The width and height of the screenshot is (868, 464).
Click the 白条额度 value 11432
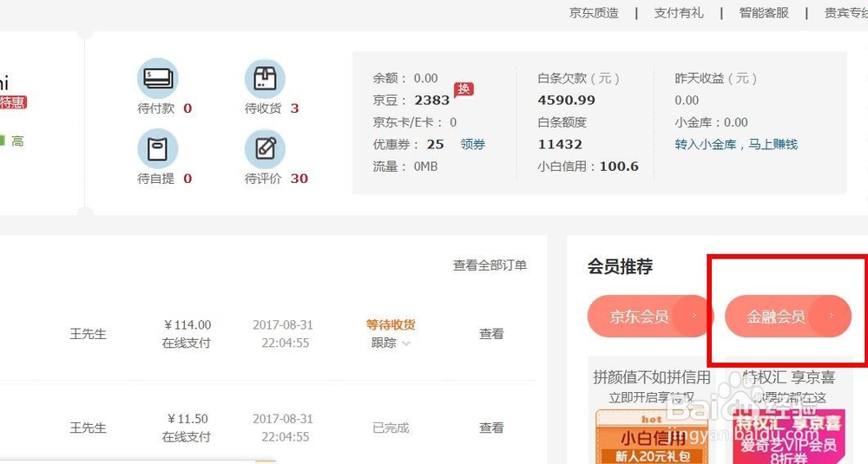560,144
